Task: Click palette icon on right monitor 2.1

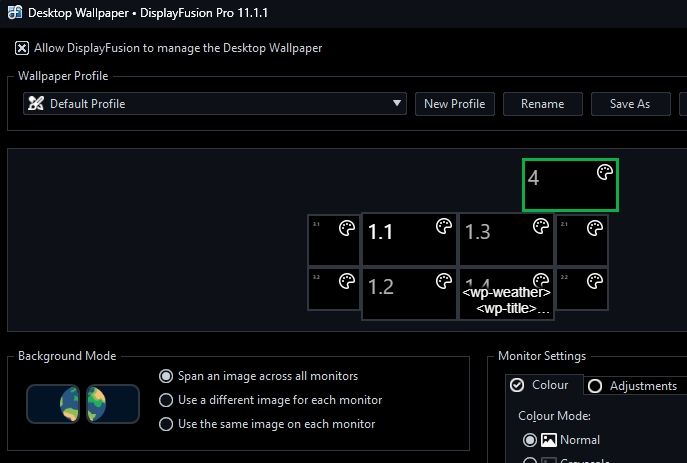Action: (x=594, y=229)
